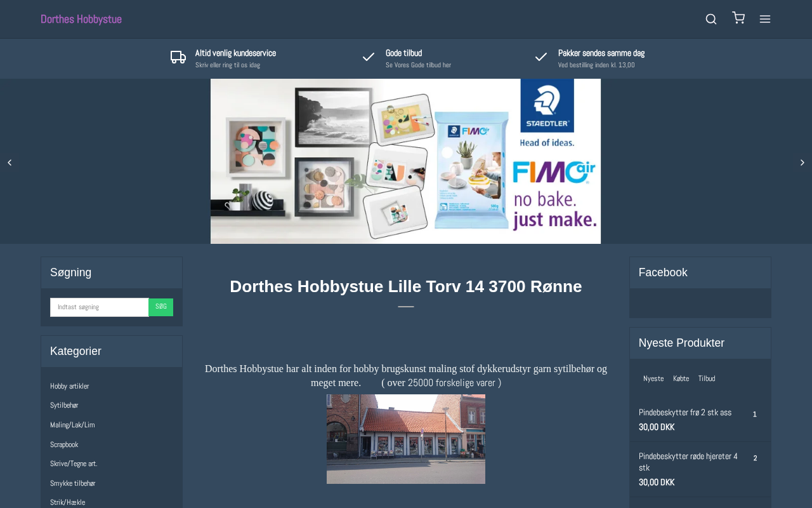Open the Maling/Lak/Lim category

(72, 425)
